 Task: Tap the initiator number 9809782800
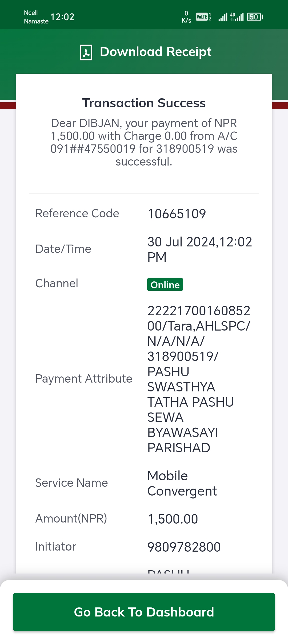tap(184, 547)
